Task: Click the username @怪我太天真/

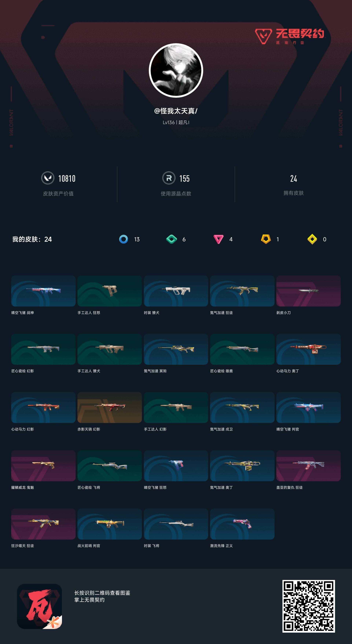Action: pyautogui.click(x=176, y=111)
